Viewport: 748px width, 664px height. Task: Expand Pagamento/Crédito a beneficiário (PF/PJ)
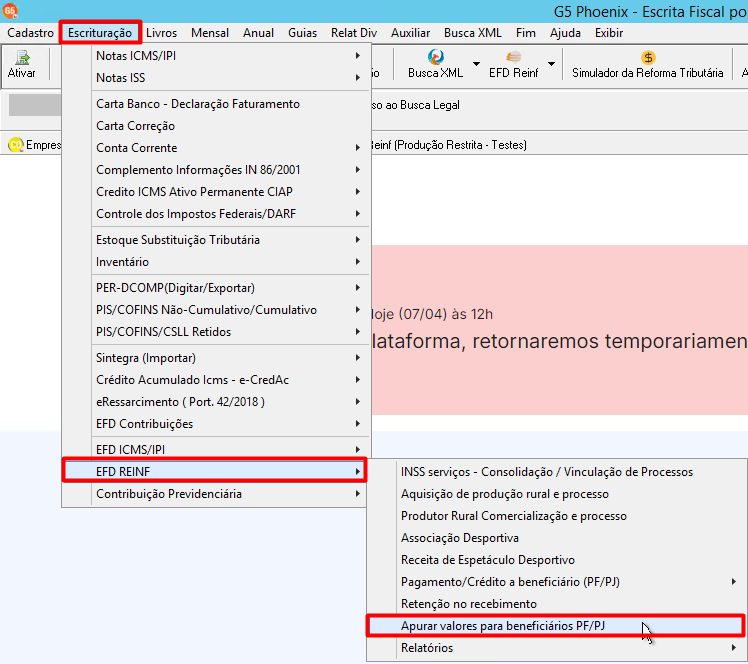(556, 581)
